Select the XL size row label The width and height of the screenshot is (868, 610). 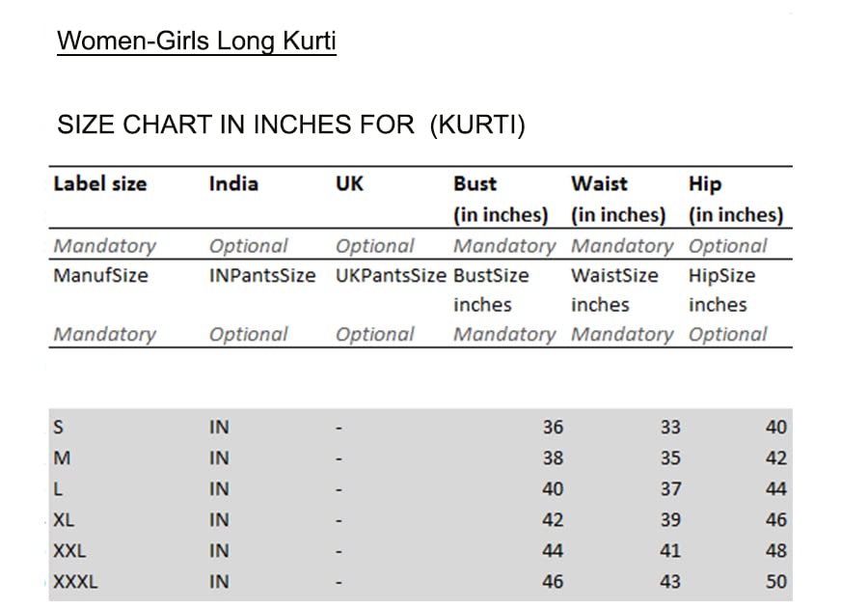pyautogui.click(x=64, y=519)
